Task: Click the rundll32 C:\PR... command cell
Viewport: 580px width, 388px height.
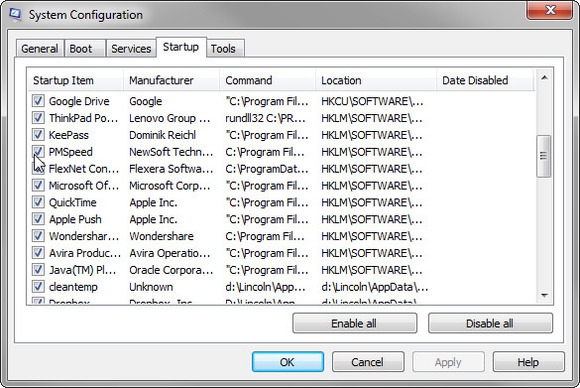Action: tap(265, 118)
